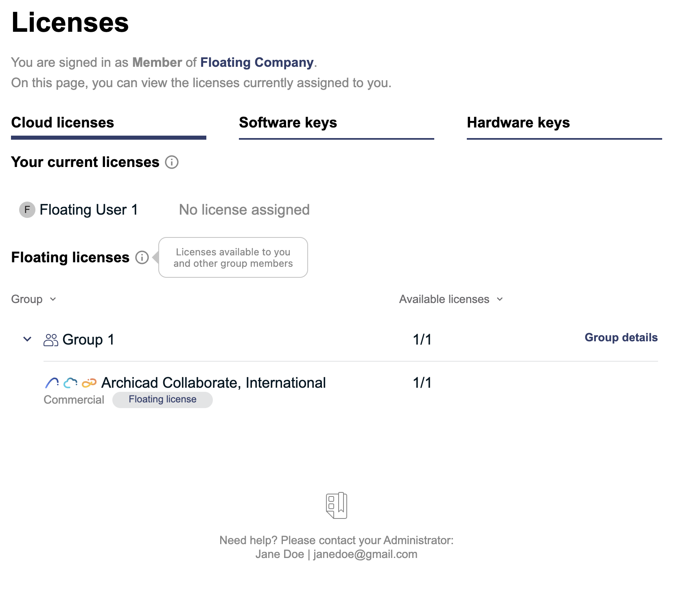This screenshot has height=615, width=700.
Task: Click the Licenses page heading
Action: coord(70,22)
